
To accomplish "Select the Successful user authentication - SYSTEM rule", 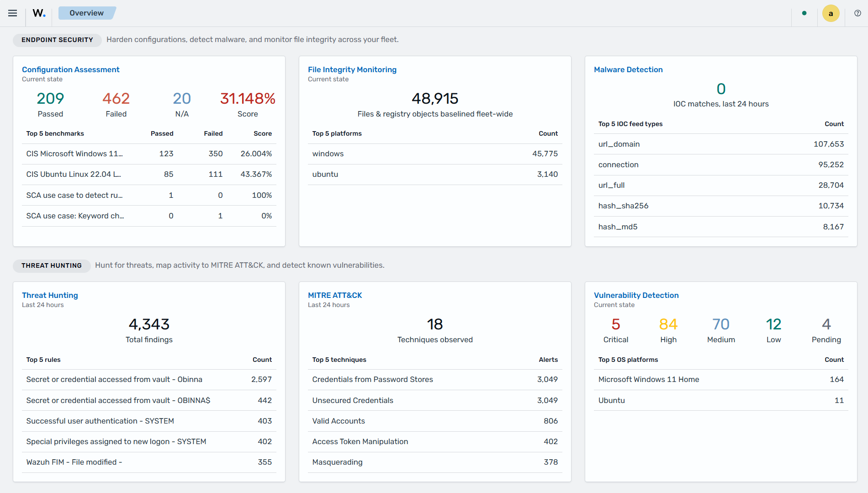I will point(149,421).
